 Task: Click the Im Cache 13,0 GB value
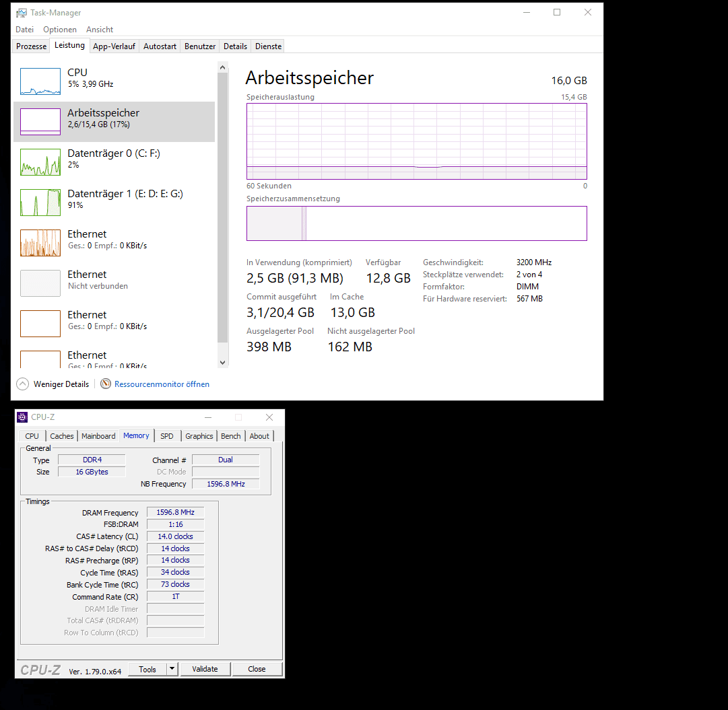(352, 312)
